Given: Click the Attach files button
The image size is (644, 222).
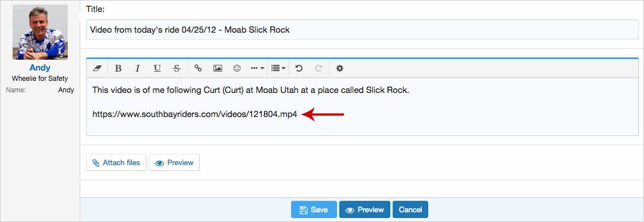Looking at the screenshot, I should (x=117, y=162).
